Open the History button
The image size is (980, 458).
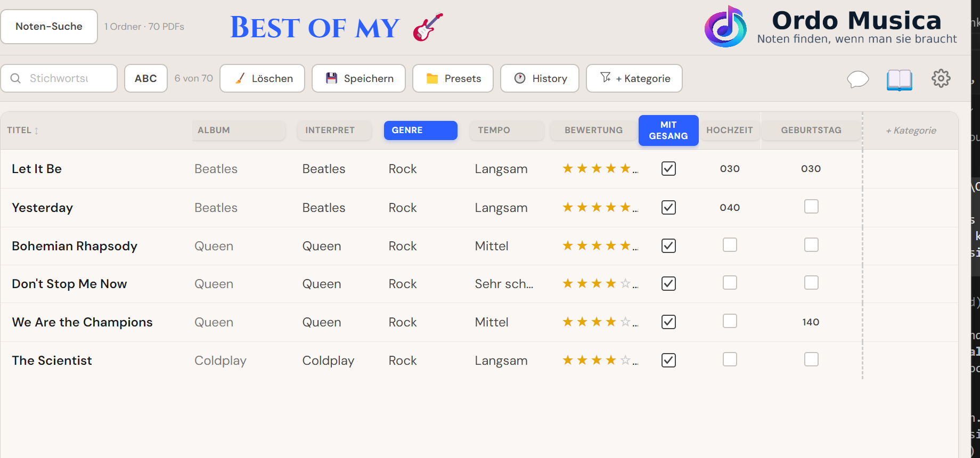point(540,78)
